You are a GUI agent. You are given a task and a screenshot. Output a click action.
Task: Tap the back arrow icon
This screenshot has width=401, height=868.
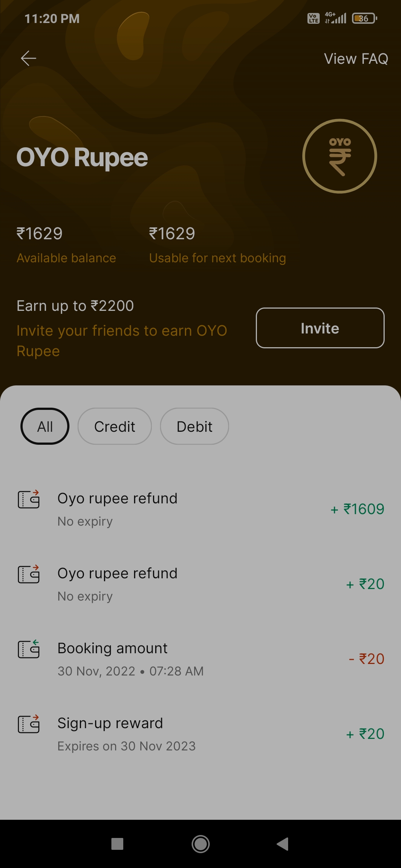click(x=29, y=58)
